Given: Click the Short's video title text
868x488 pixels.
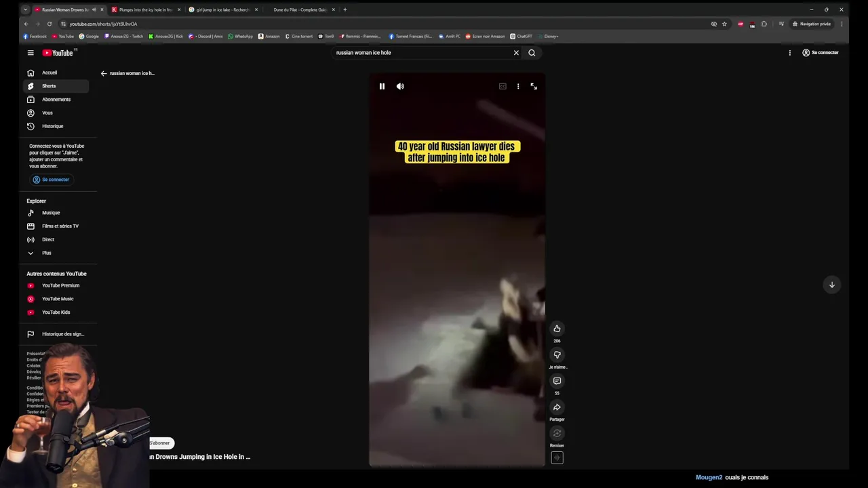Looking at the screenshot, I should pyautogui.click(x=200, y=457).
